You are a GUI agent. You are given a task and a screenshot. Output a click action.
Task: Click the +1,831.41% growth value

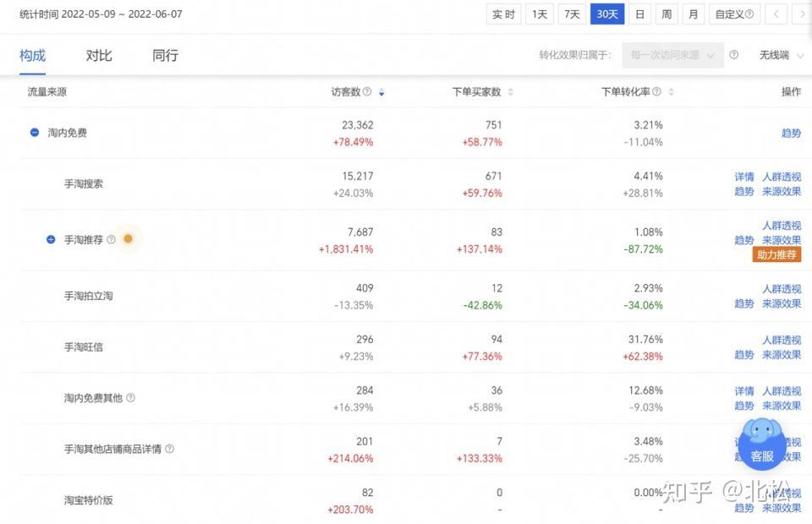[x=345, y=249]
